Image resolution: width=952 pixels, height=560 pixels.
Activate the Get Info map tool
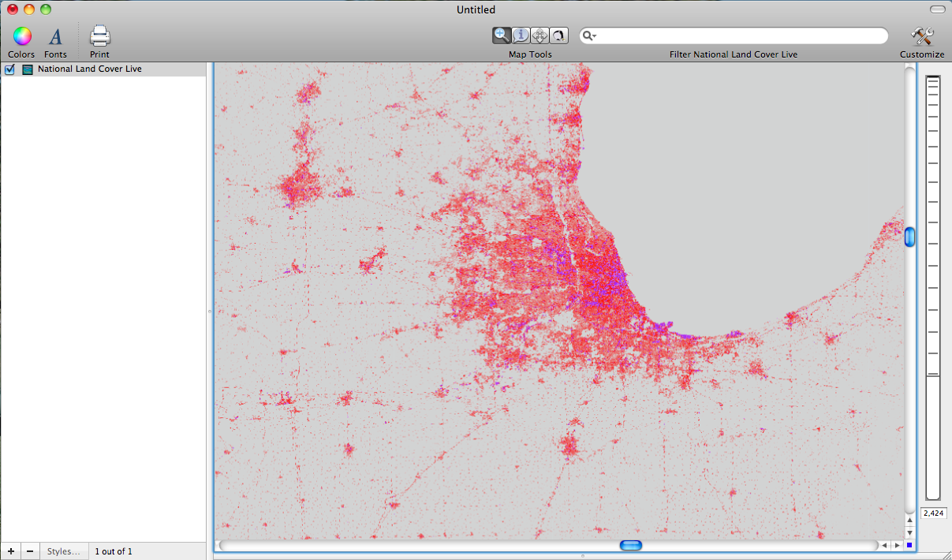point(521,35)
